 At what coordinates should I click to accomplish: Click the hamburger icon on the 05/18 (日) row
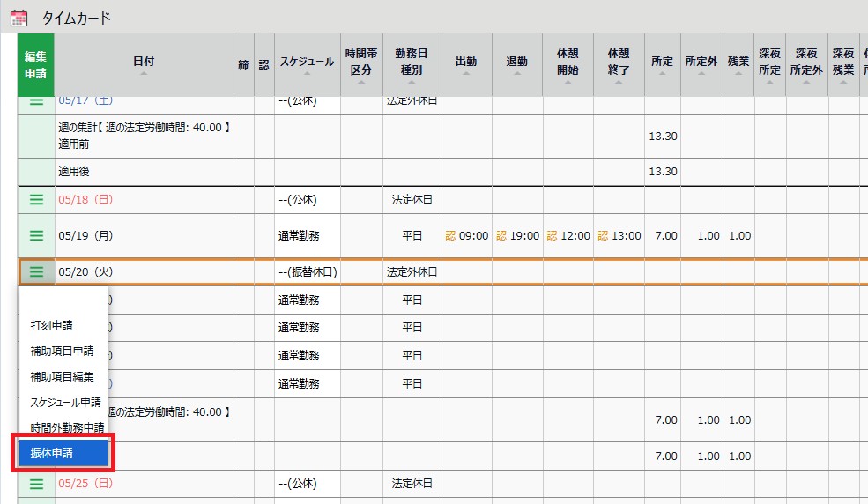point(36,200)
